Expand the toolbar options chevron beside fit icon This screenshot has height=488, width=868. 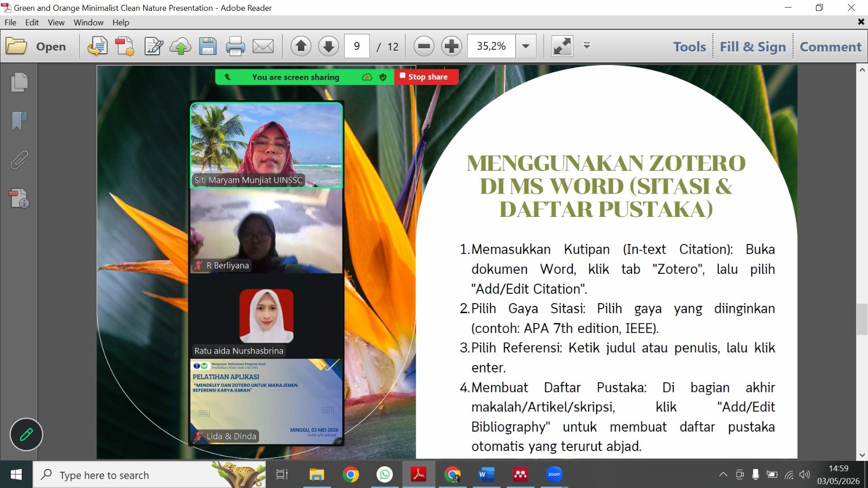pos(586,46)
